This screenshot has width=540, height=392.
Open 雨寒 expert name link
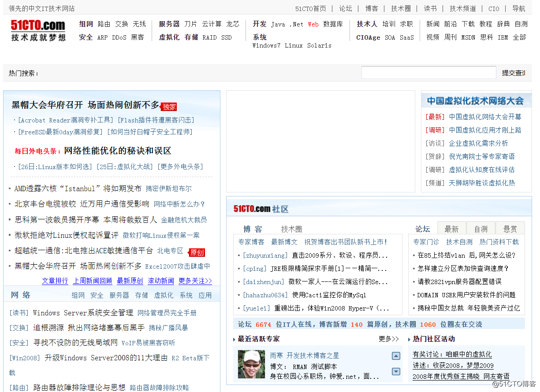276,355
